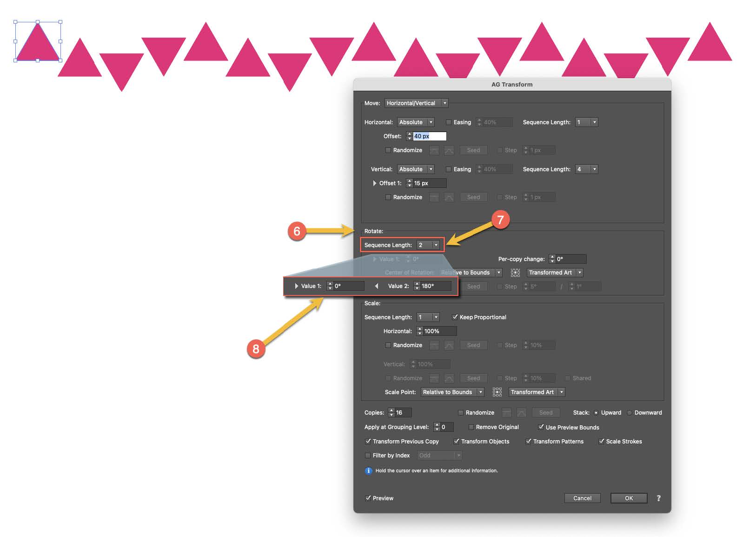756x537 pixels.
Task: Enable Randomize under Horizontal Offset
Action: [x=388, y=150]
